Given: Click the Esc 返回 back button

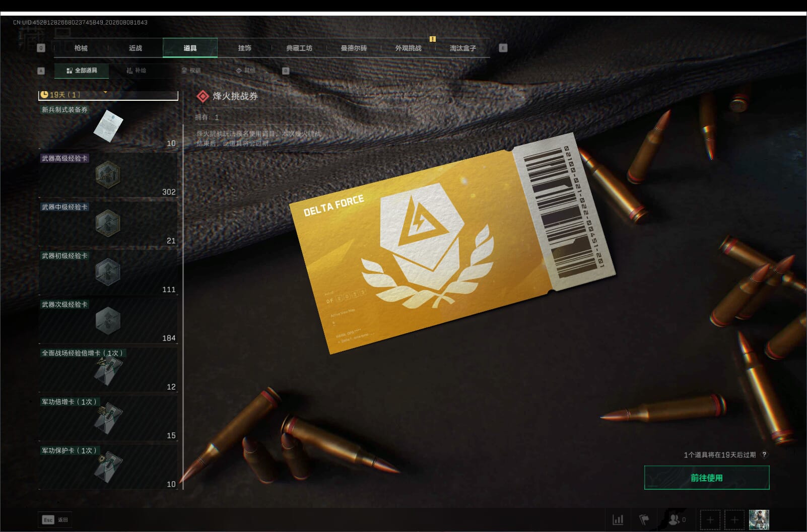Looking at the screenshot, I should [x=55, y=520].
